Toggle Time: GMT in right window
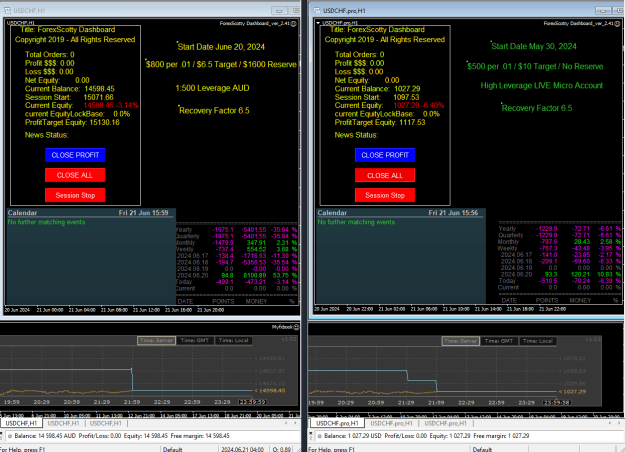This screenshot has height=452, width=625. (499, 341)
